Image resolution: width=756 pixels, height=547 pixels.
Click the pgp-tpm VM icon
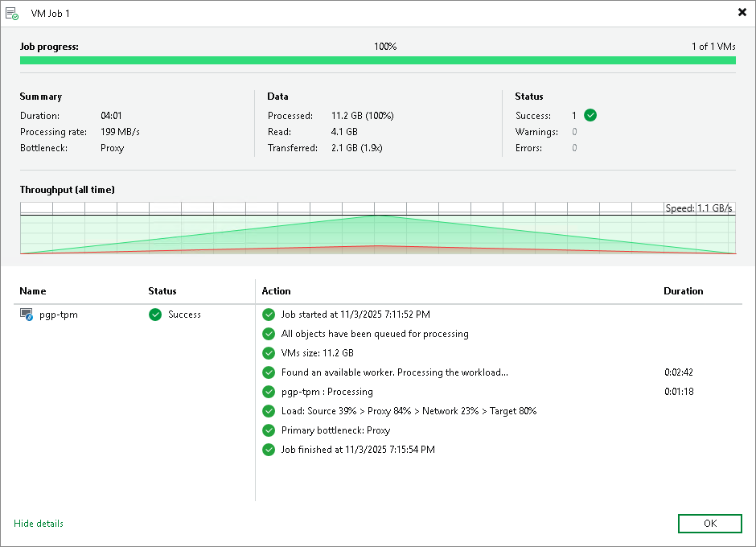click(26, 315)
